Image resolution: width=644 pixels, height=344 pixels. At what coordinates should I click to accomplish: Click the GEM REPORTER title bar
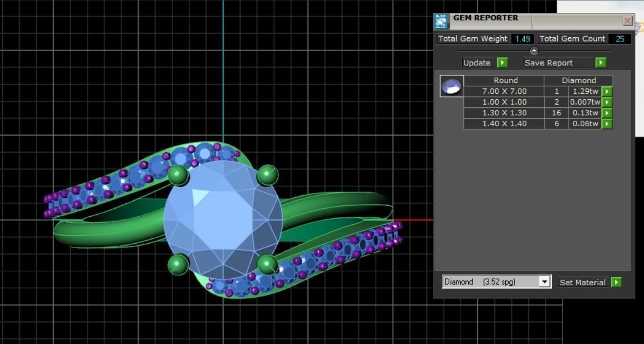coord(534,20)
